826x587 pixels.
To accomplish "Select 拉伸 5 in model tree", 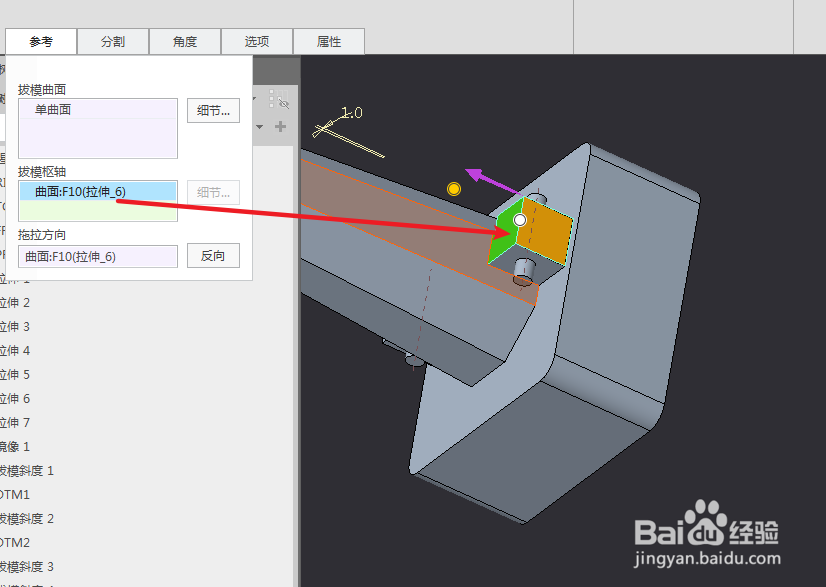I will click(15, 375).
